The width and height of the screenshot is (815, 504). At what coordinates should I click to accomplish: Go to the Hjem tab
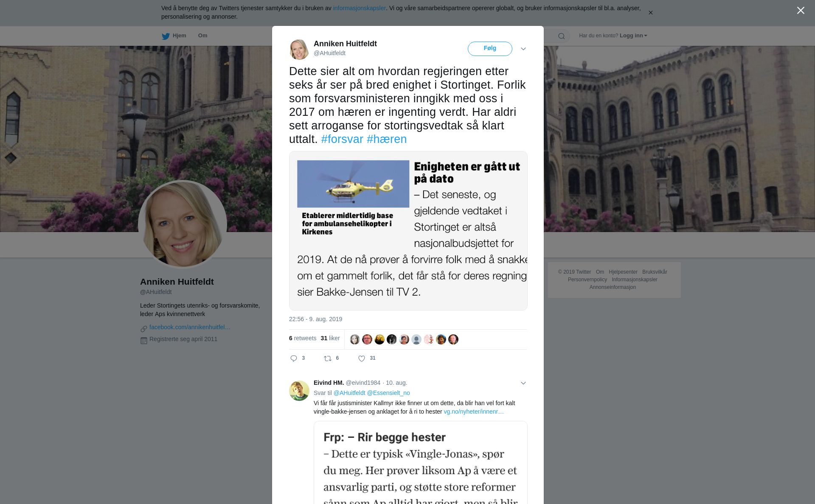[179, 36]
